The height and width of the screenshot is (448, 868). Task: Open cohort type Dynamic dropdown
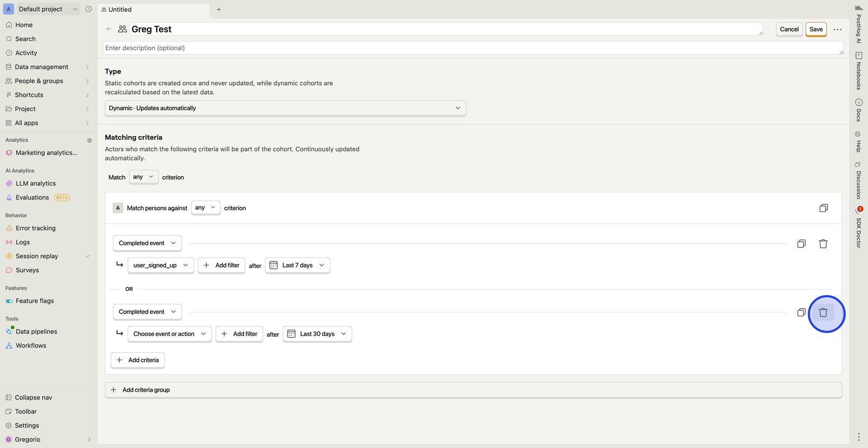click(285, 108)
